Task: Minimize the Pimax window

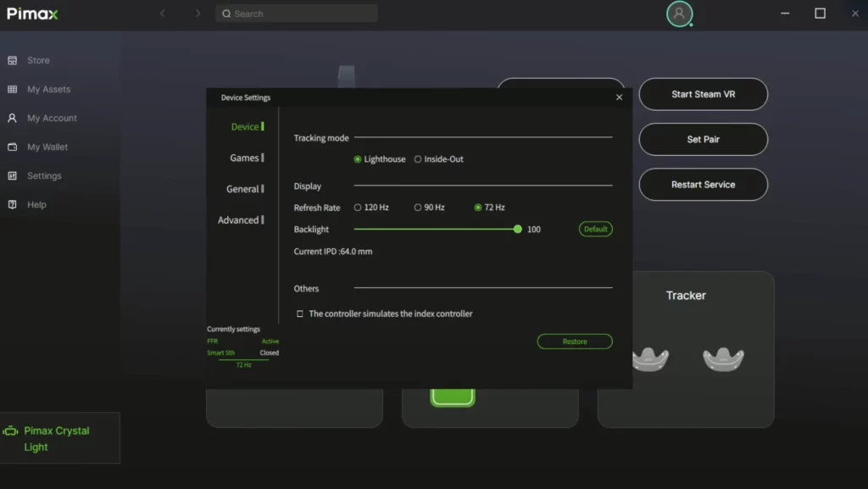Action: point(785,14)
